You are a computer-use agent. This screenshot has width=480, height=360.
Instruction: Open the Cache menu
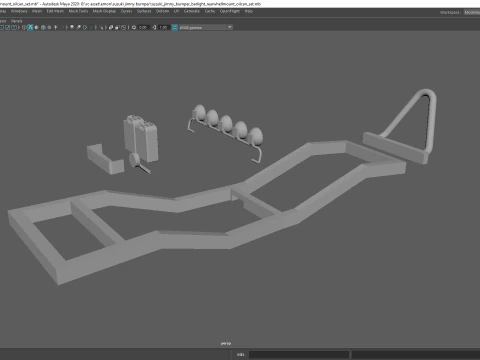[x=210, y=11]
